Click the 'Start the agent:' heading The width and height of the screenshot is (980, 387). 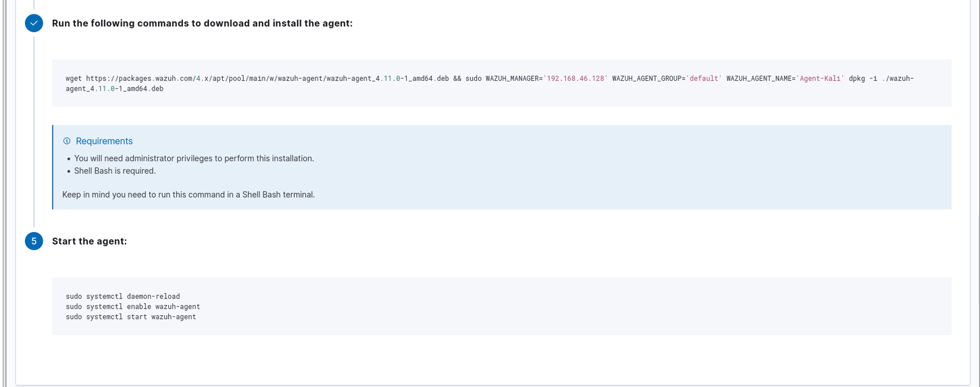coord(89,241)
